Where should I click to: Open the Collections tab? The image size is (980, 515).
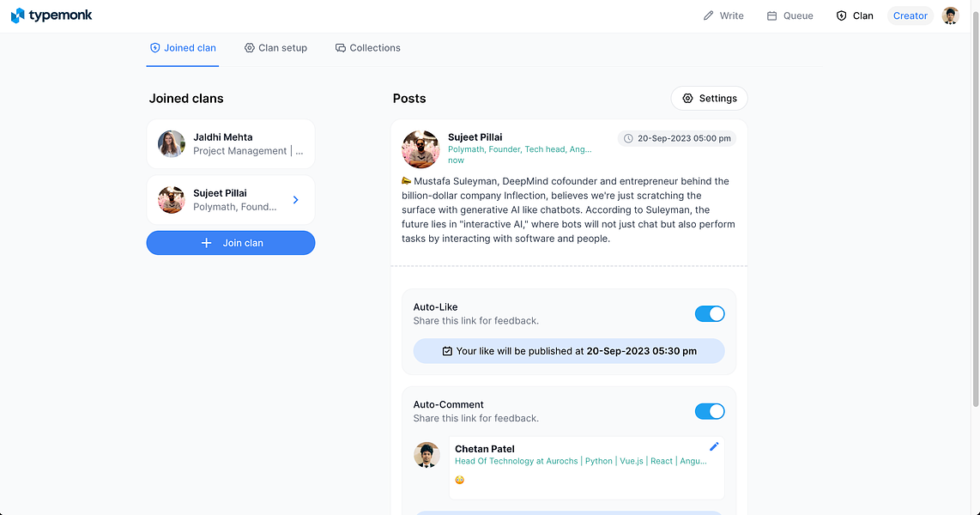(x=367, y=48)
